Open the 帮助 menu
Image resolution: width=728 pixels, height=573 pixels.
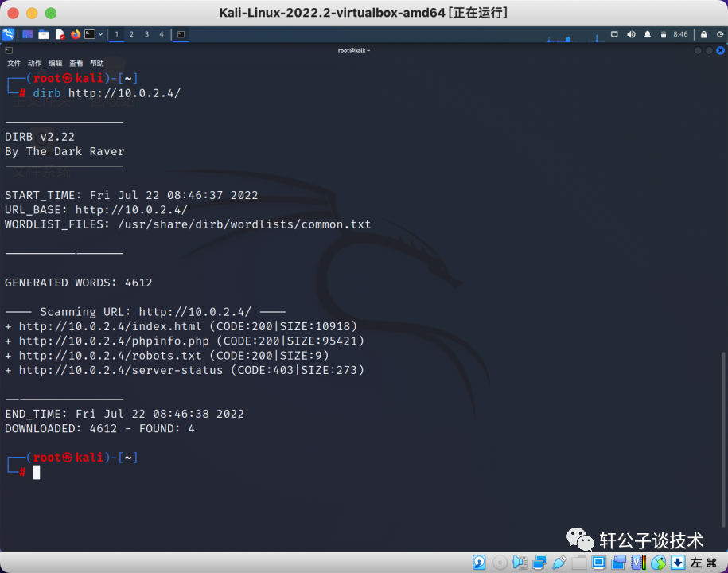pyautogui.click(x=96, y=63)
